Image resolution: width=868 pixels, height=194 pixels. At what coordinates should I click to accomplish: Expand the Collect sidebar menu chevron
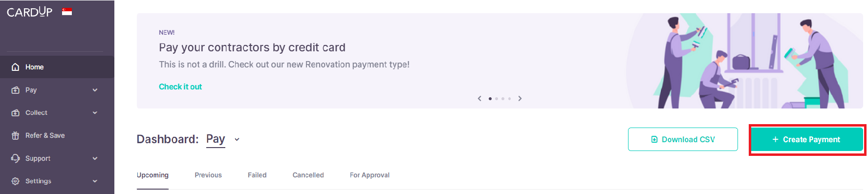95,113
